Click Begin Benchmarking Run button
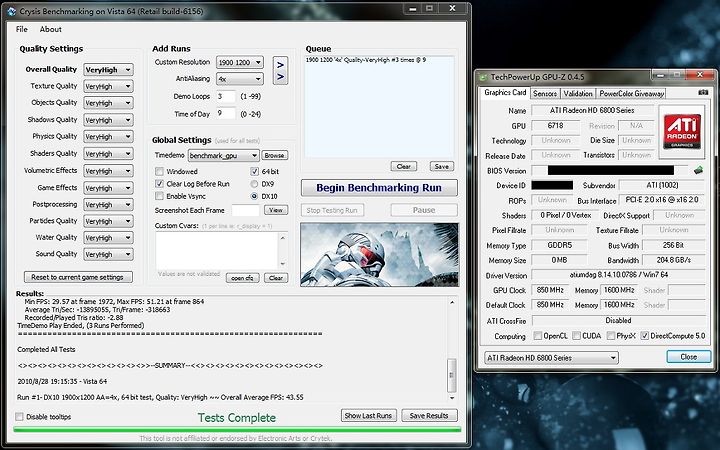The width and height of the screenshot is (720, 450). [379, 188]
